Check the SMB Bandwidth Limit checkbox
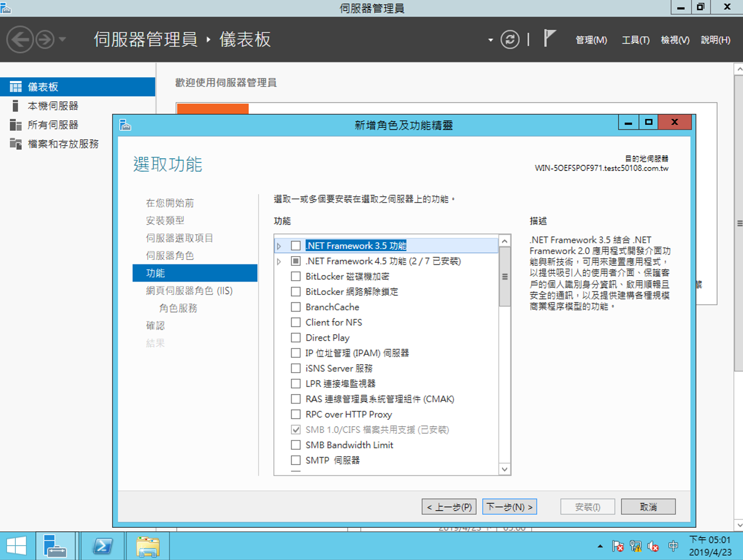Screen dimensions: 743x560 click(x=296, y=445)
